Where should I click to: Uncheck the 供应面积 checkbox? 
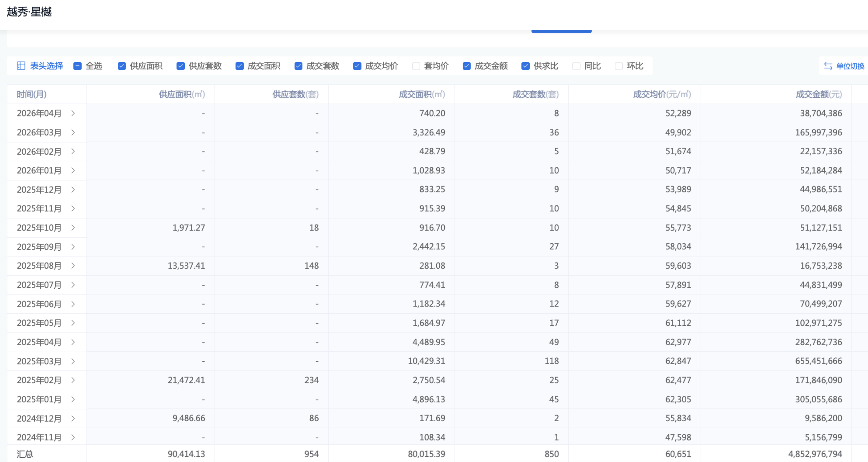pyautogui.click(x=122, y=66)
